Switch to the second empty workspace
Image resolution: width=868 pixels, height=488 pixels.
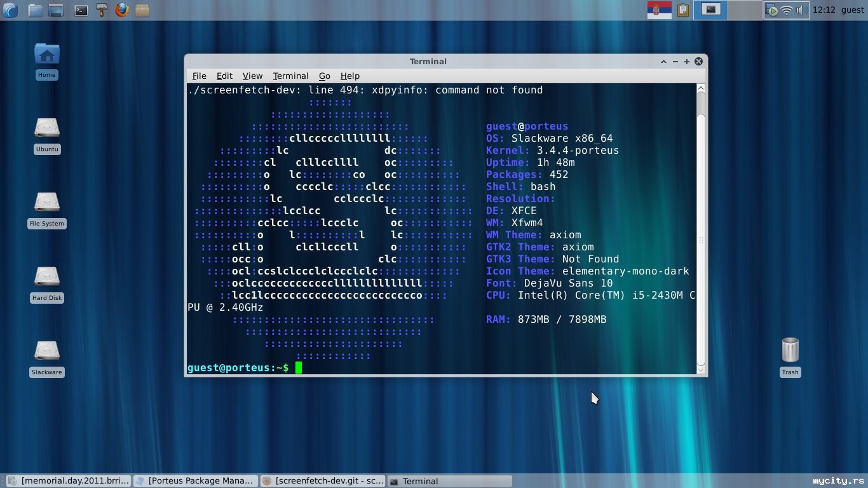[745, 10]
